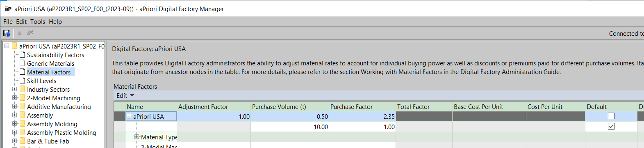Image resolution: width=644 pixels, height=148 pixels.
Task: Collapse aPriori USA row in the table
Action: pyautogui.click(x=129, y=116)
